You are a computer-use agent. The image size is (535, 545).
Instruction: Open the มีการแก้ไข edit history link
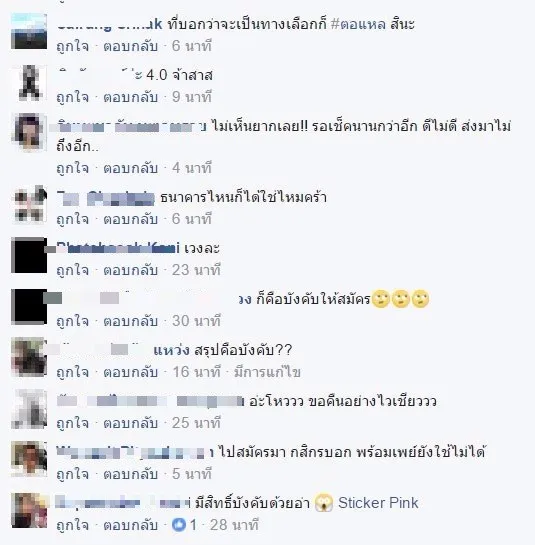267,372
